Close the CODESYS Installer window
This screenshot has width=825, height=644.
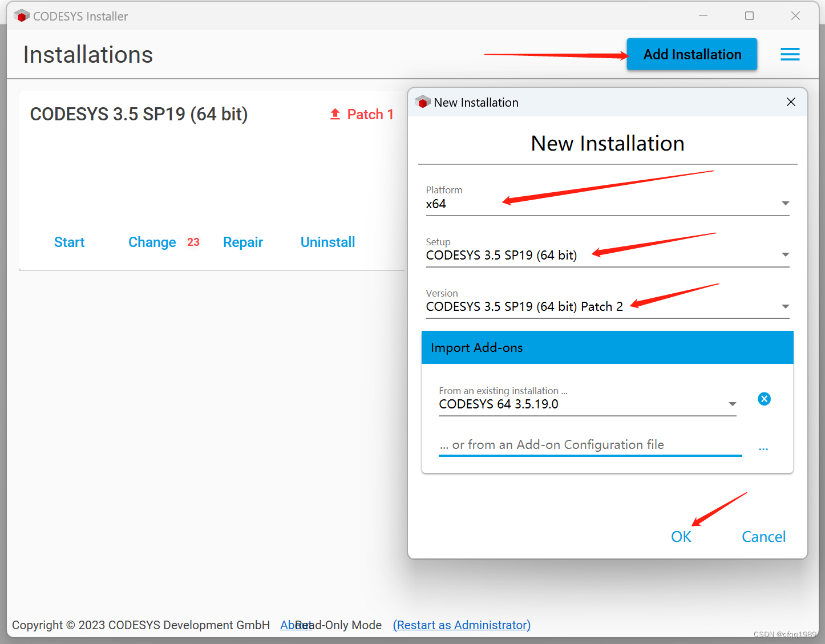point(795,16)
